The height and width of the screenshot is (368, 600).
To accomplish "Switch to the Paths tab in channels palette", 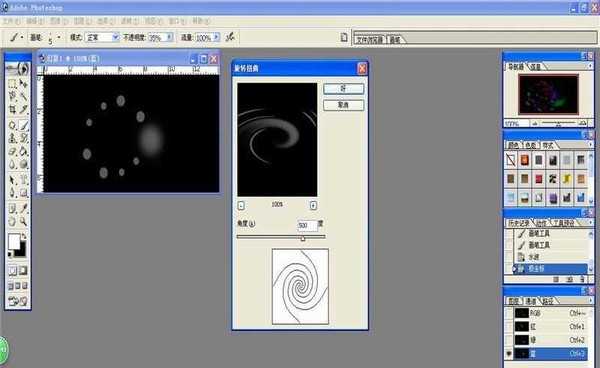I will click(548, 301).
